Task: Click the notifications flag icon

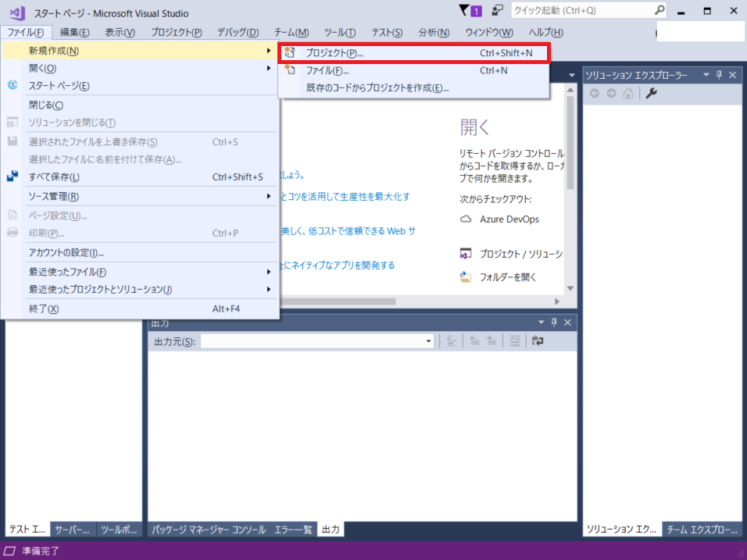Action: (x=464, y=10)
